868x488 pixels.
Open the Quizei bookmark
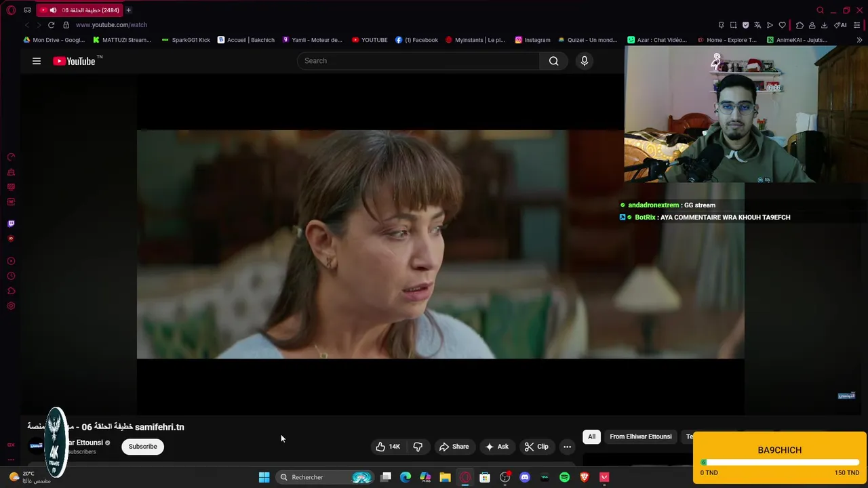coord(587,40)
